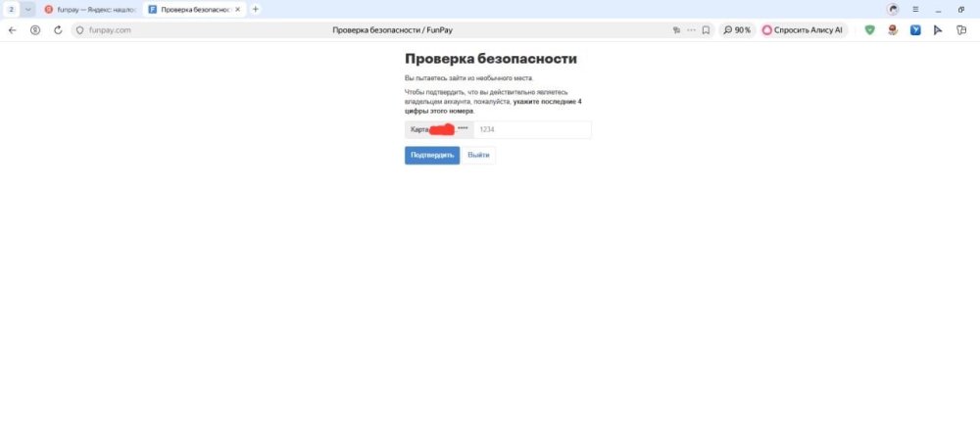Viewport: 980px width, 434px height.
Task: Open the browser hamburger menu
Action: point(915,10)
